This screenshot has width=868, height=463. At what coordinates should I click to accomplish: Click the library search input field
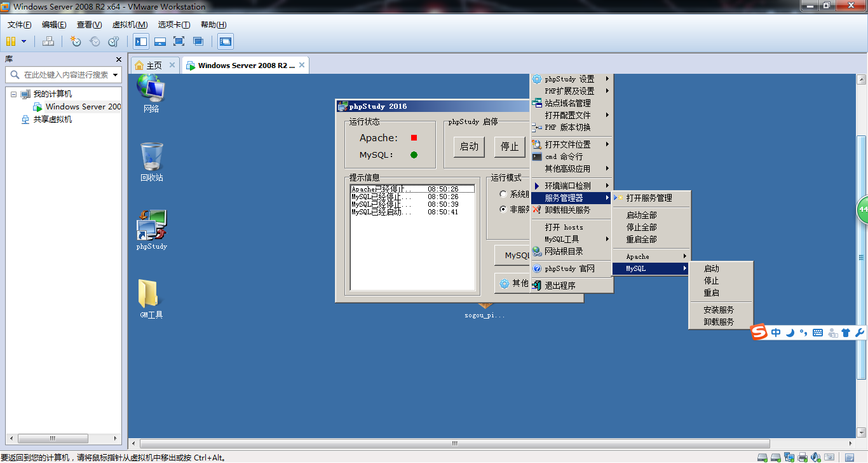pyautogui.click(x=62, y=74)
